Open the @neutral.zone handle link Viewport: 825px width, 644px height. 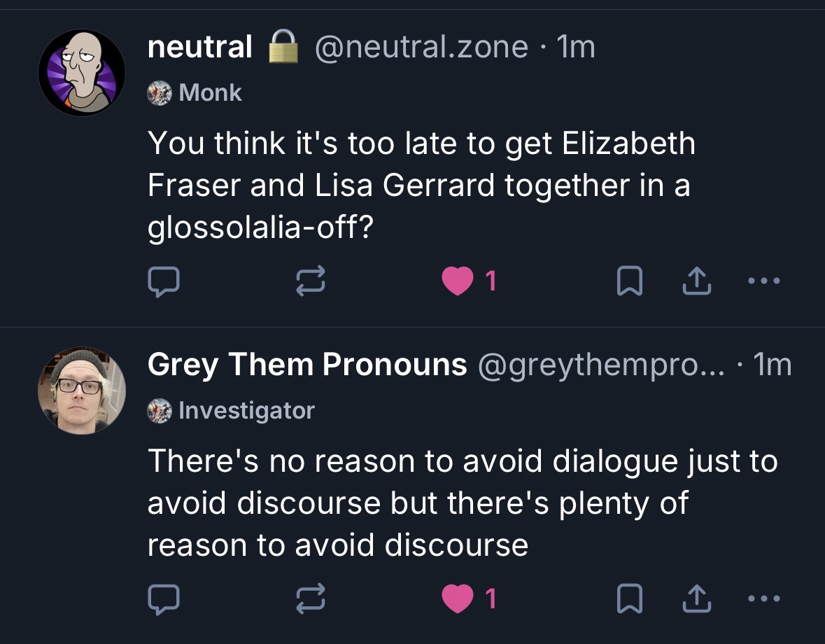(x=421, y=47)
